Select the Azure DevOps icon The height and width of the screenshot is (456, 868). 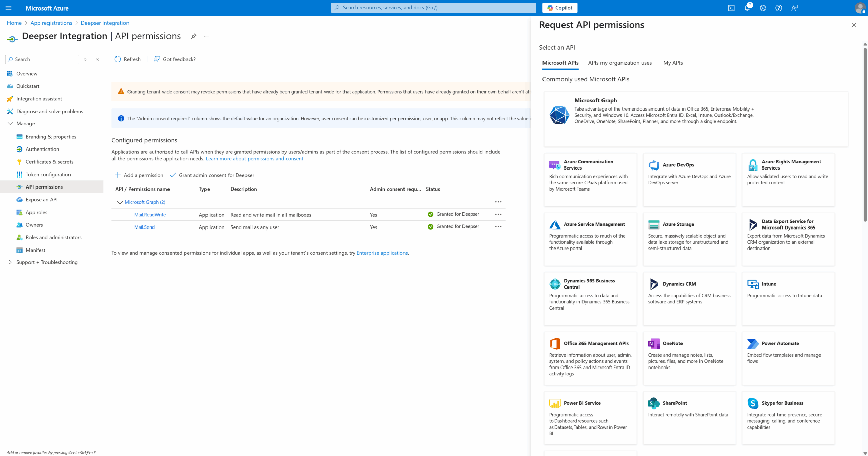point(654,165)
